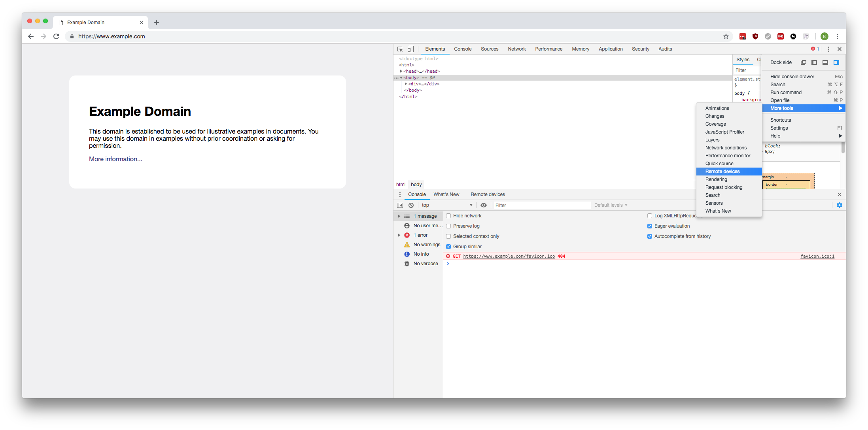This screenshot has width=868, height=430.
Task: Switch to the Network tab
Action: pyautogui.click(x=516, y=49)
